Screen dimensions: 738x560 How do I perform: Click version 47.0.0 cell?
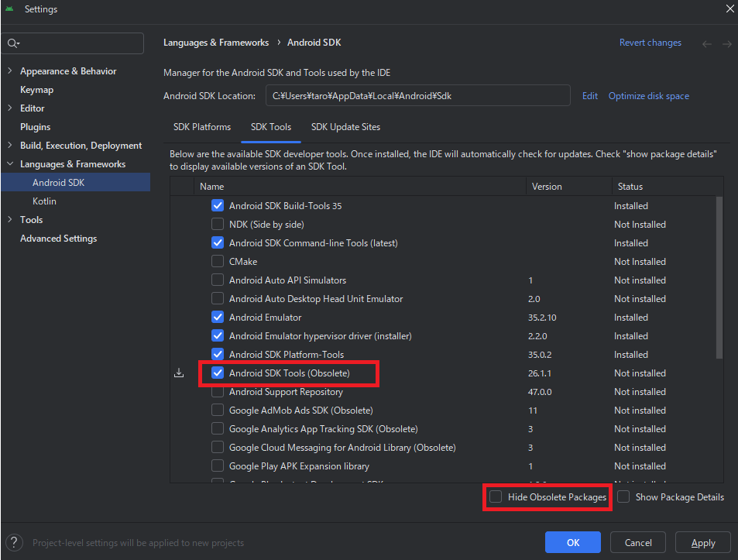pyautogui.click(x=540, y=392)
